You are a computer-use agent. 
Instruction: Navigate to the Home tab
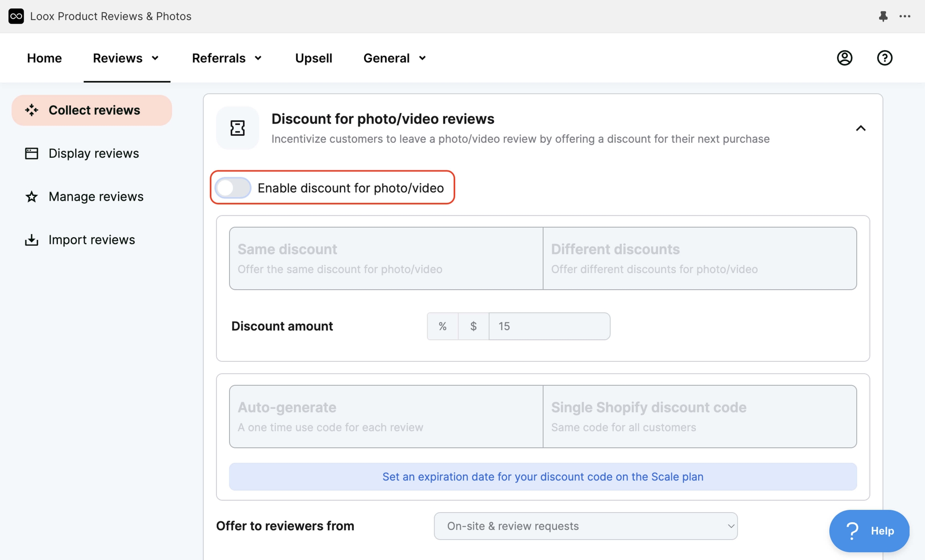click(x=44, y=58)
